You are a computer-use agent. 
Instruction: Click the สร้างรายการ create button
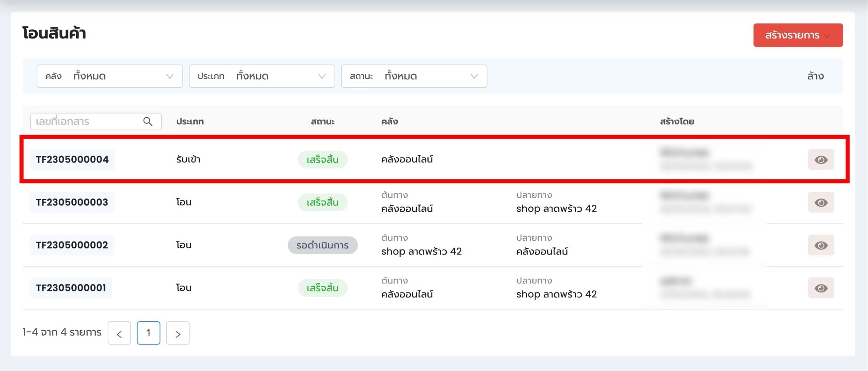coord(798,35)
